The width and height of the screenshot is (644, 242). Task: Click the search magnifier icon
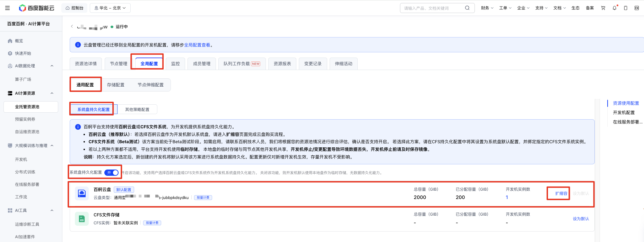pos(467,8)
